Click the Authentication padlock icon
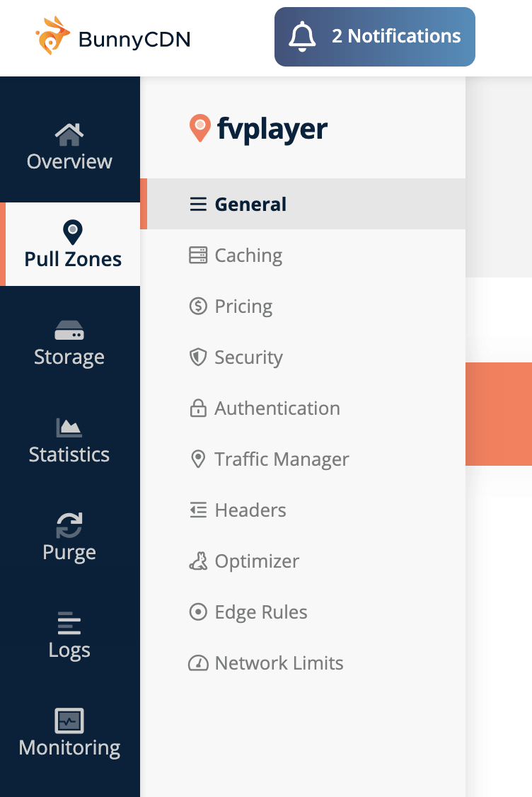This screenshot has height=797, width=532. click(198, 408)
